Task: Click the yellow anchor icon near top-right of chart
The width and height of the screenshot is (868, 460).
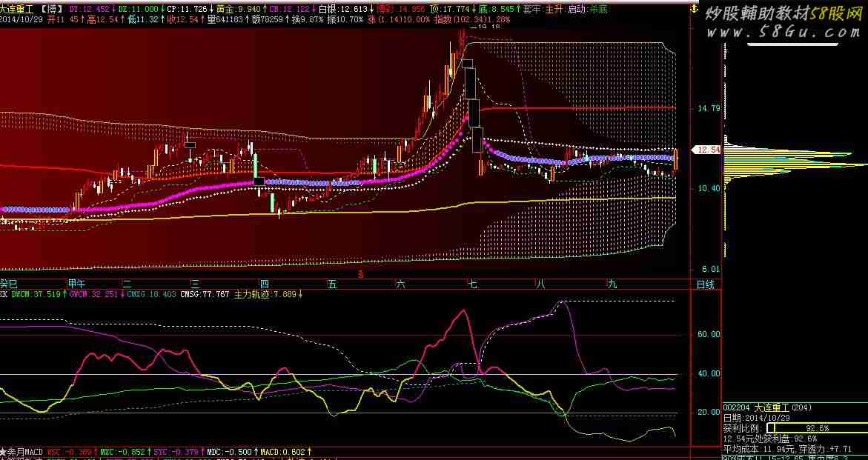Action: pyautogui.click(x=693, y=8)
